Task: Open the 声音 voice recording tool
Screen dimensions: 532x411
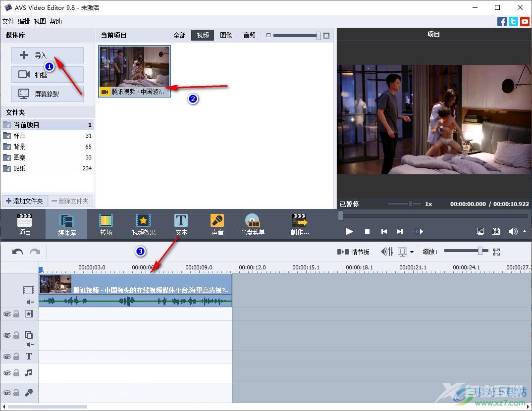Action: click(x=217, y=224)
